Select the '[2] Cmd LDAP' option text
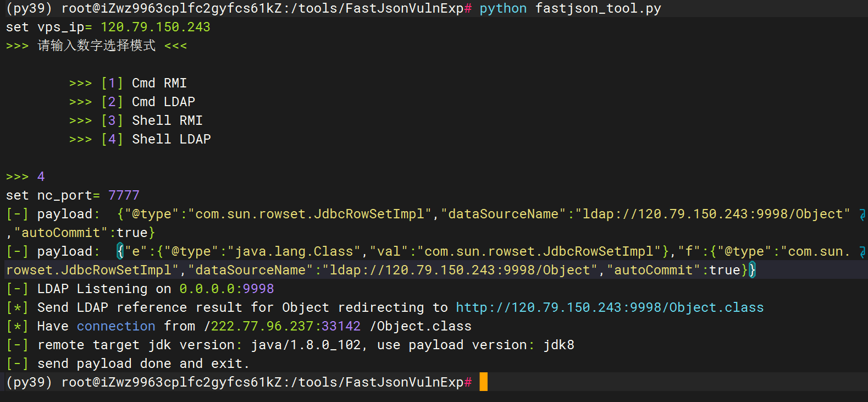The image size is (868, 402). coord(148,102)
